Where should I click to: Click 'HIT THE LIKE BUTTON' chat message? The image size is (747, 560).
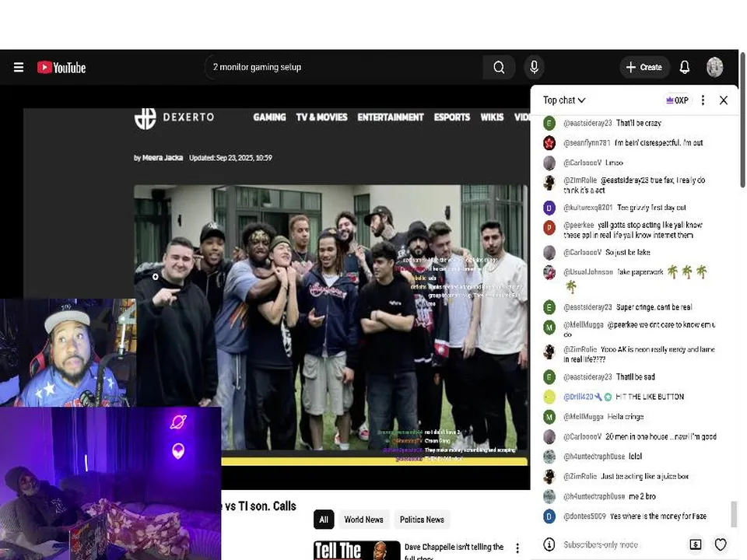pyautogui.click(x=650, y=397)
